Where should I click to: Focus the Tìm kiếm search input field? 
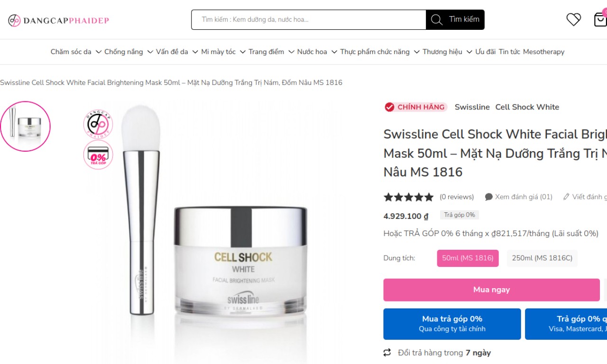pos(309,19)
